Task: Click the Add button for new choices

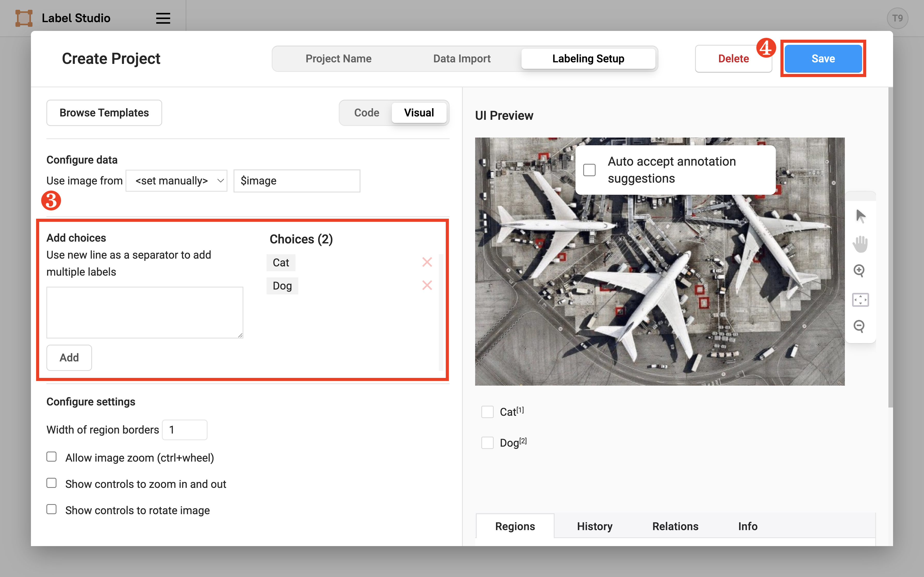Action: pyautogui.click(x=69, y=358)
